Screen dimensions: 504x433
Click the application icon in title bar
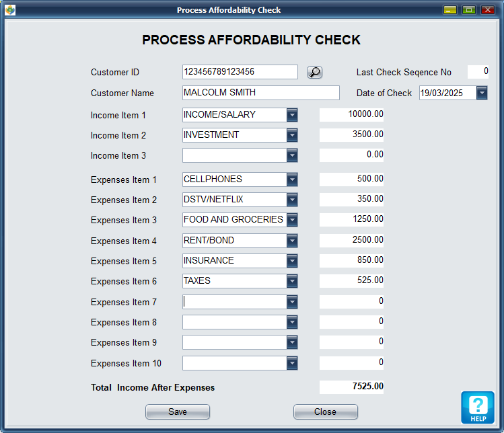(9, 10)
